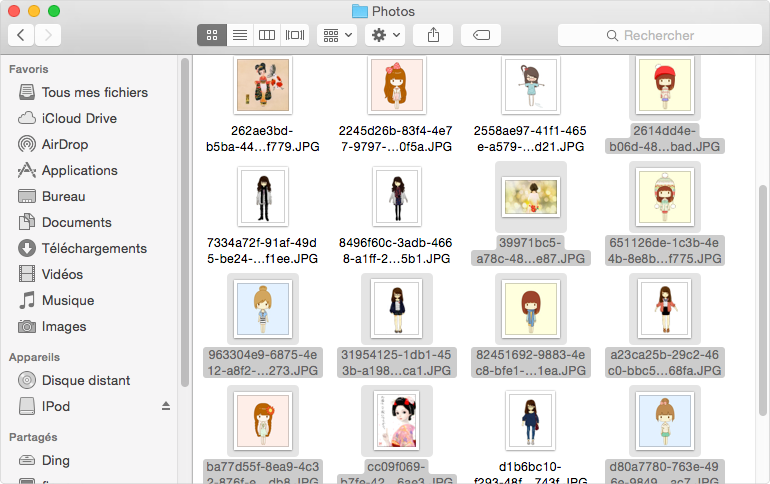Click thumbnail of a23ca25b-29c2-46...68fa.JPG

(x=665, y=309)
